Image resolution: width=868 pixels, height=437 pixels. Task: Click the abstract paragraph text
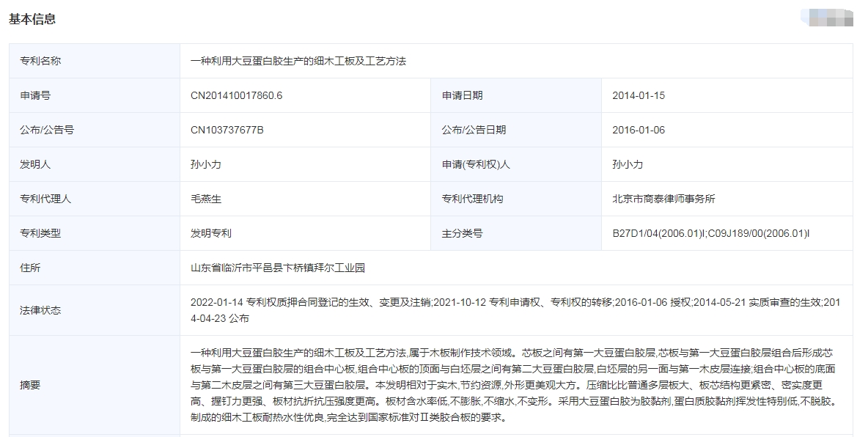tap(513, 385)
